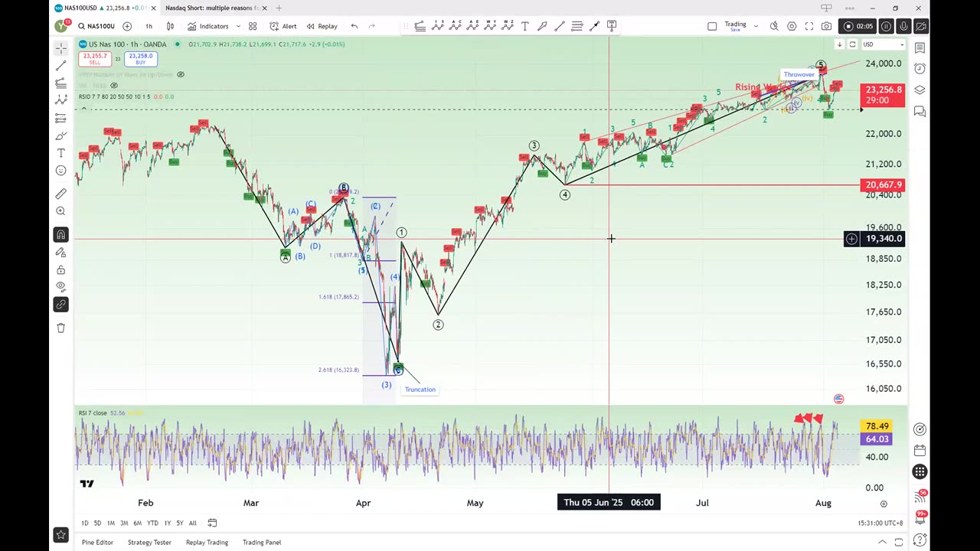
Task: Click the go-to-date calendar icon
Action: pyautogui.click(x=212, y=523)
